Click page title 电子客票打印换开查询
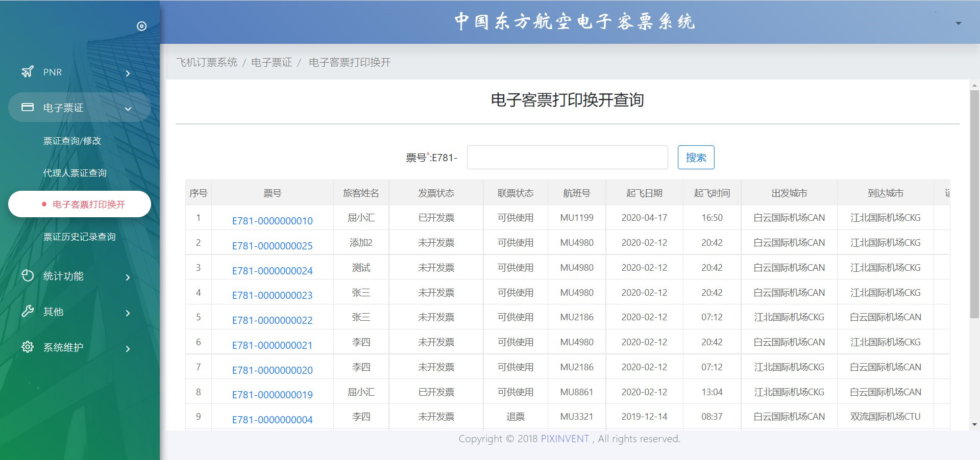 tap(567, 100)
